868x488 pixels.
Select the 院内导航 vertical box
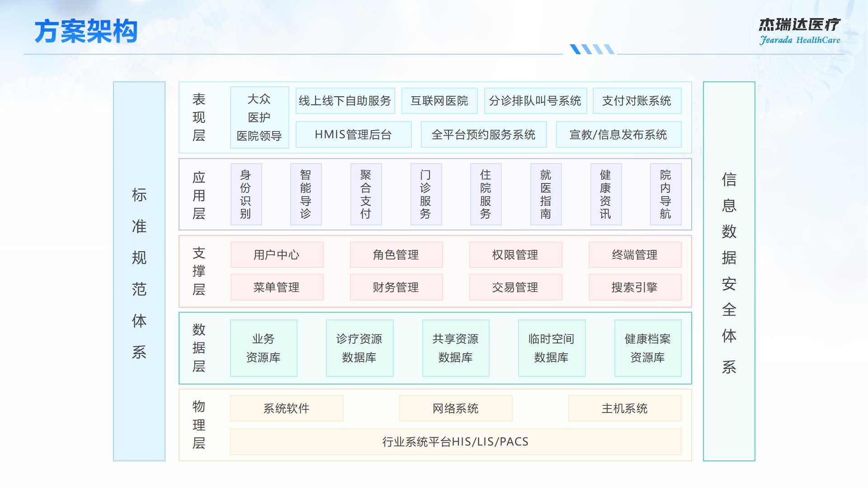coord(665,194)
